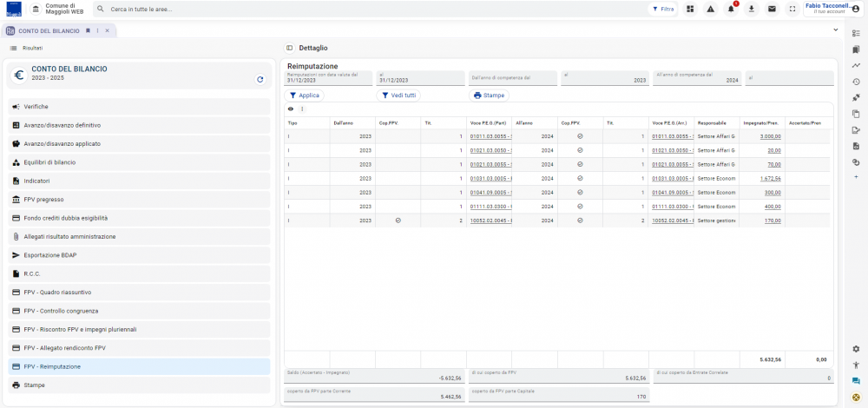868x408 pixels.
Task: Click the Stampe print button above table
Action: [x=489, y=95]
